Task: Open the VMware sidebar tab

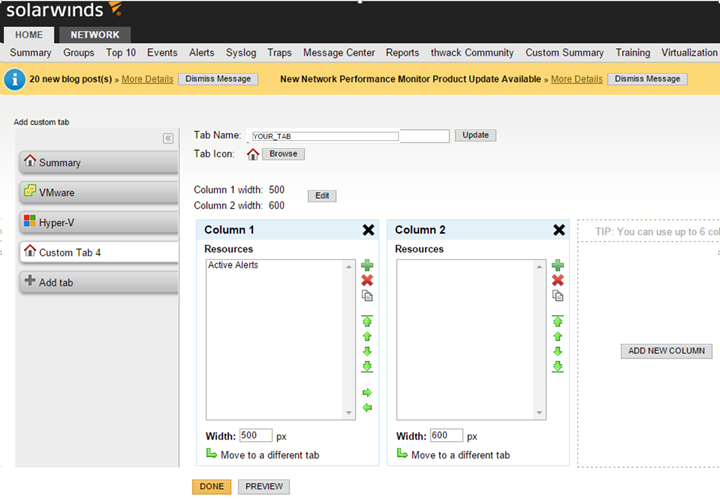Action: 99,192
